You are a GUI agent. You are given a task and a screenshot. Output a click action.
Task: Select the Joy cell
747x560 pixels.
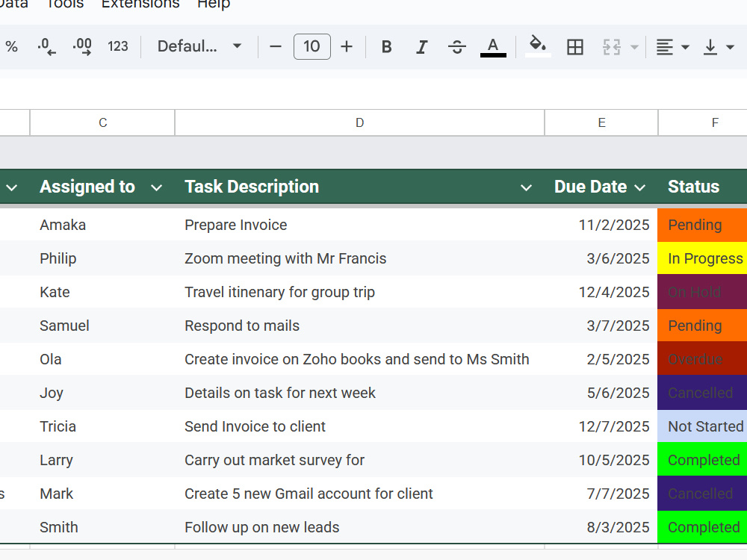102,393
